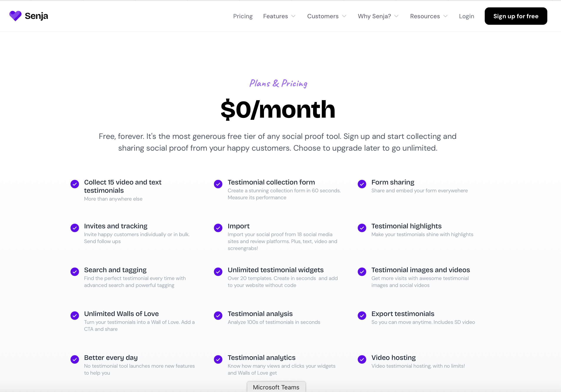Click checkmark icon next to Testimonial highlights
This screenshot has height=392, width=561.
[362, 228]
